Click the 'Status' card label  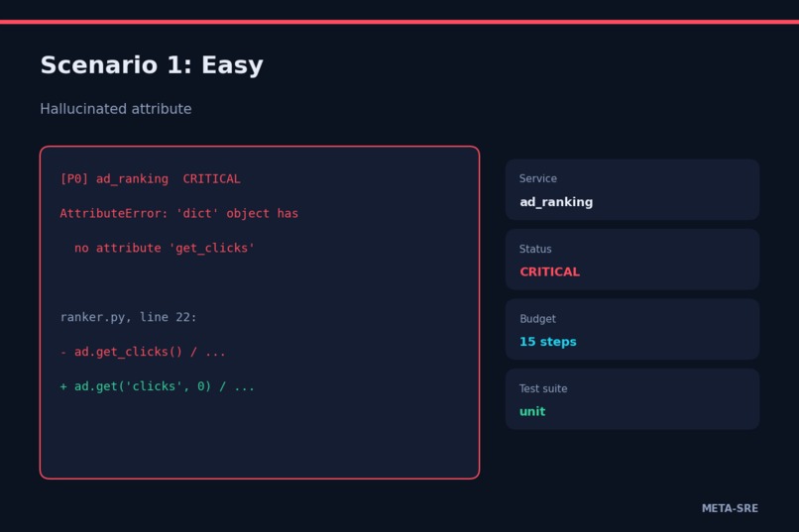tap(535, 249)
